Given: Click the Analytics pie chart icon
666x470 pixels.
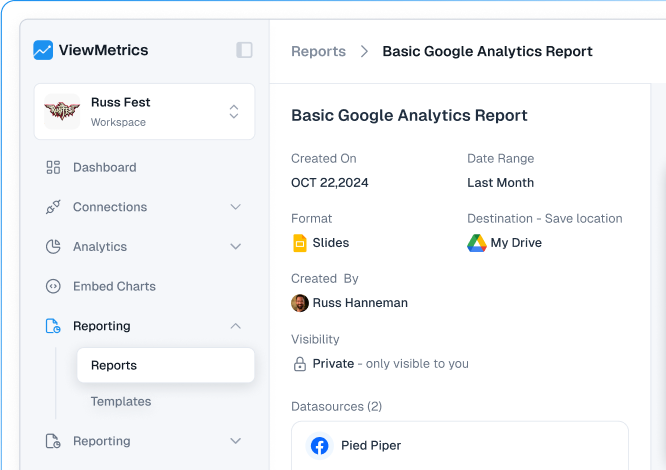Looking at the screenshot, I should point(54,247).
